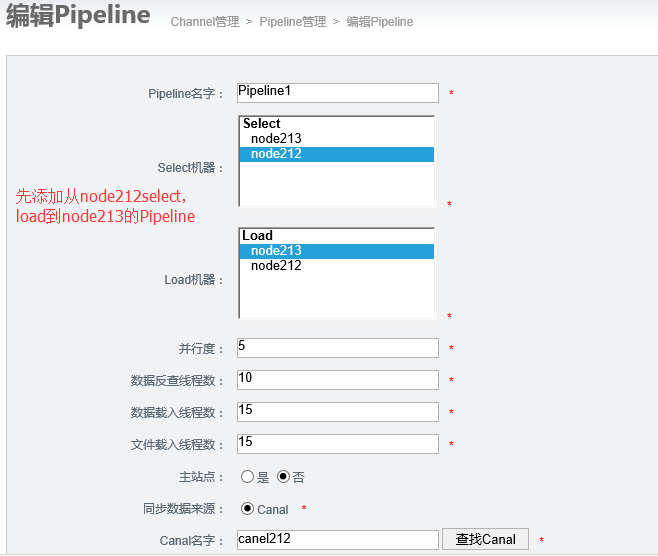658x556 pixels.
Task: Click the 编辑Pipeline page heading
Action: 78,17
